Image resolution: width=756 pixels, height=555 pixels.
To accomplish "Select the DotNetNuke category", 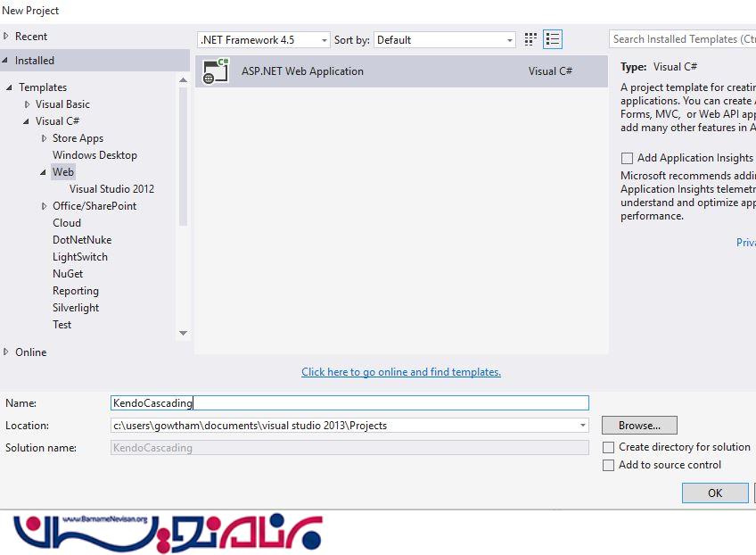I will [82, 240].
